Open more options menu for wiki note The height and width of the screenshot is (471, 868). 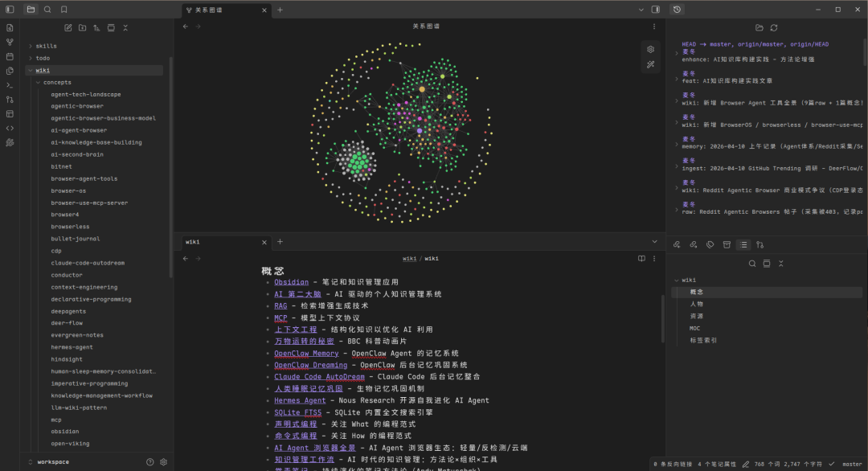click(653, 259)
